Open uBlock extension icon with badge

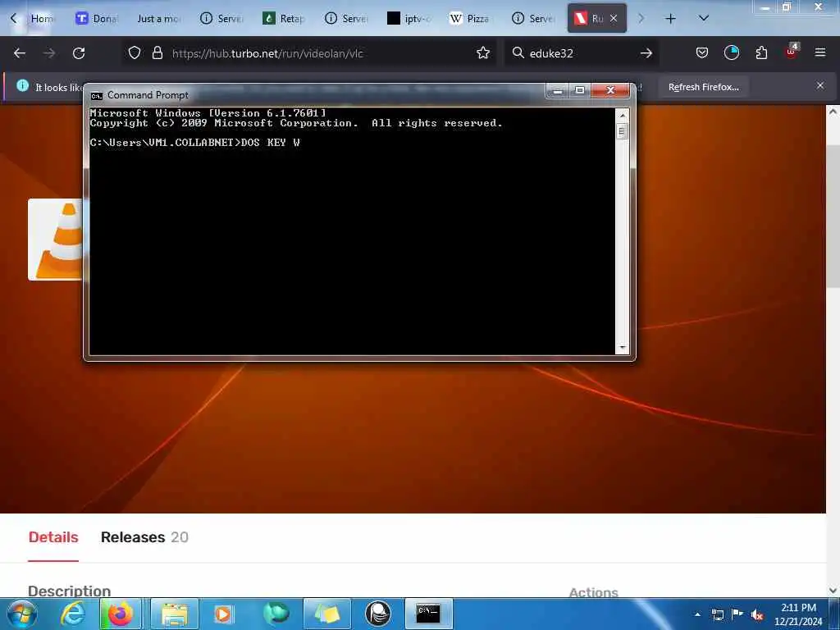792,52
